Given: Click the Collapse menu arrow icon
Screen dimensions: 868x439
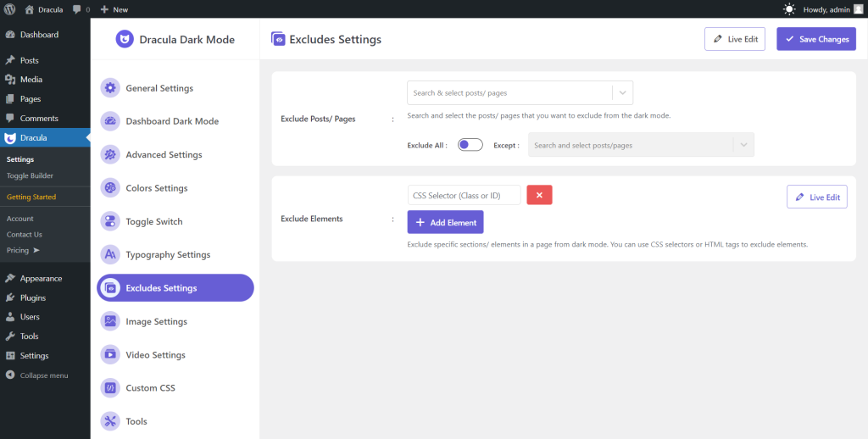Looking at the screenshot, I should click(x=10, y=375).
